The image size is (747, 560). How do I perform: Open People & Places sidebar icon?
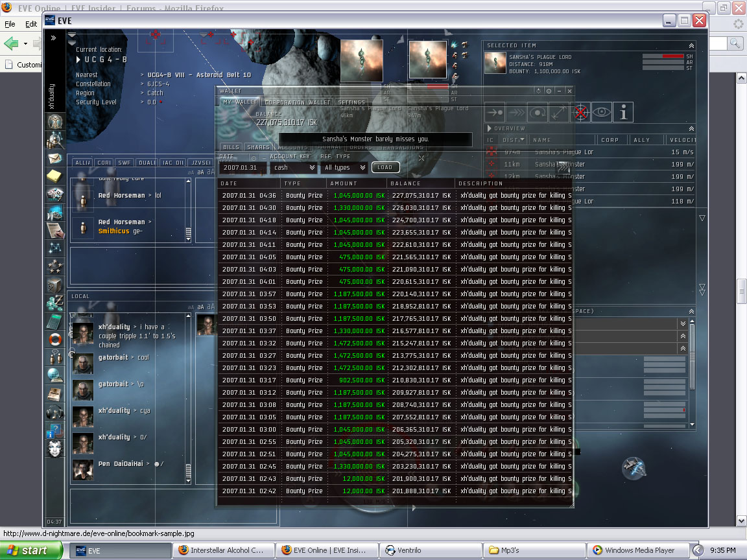(54, 139)
